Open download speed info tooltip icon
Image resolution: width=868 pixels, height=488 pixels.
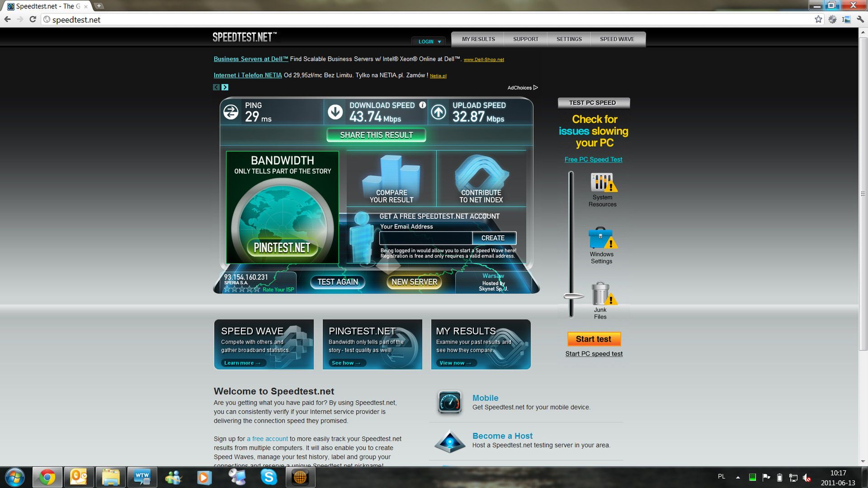coord(423,105)
